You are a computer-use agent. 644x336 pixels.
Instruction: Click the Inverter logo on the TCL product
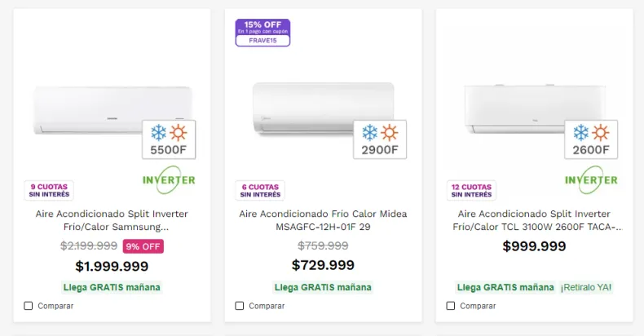click(591, 179)
